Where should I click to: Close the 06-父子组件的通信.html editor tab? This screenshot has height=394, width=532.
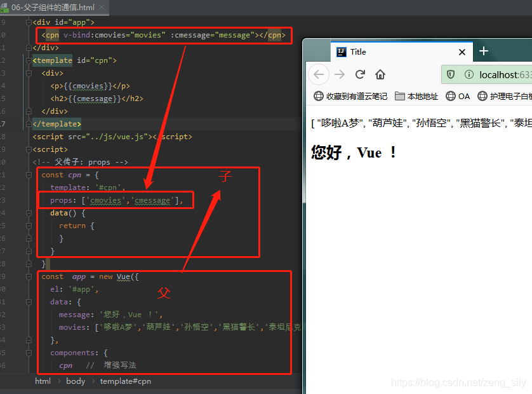point(102,7)
